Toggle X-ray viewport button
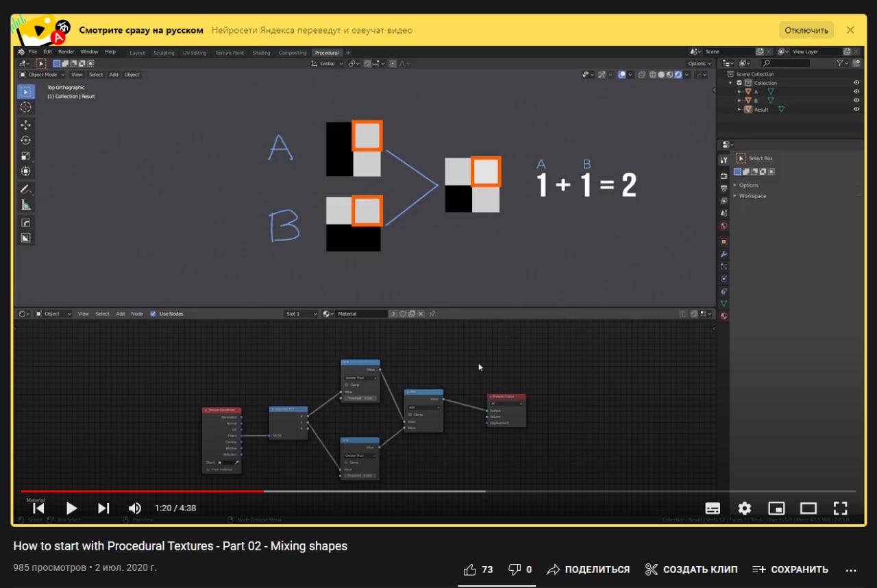Image resolution: width=877 pixels, height=588 pixels. point(641,75)
